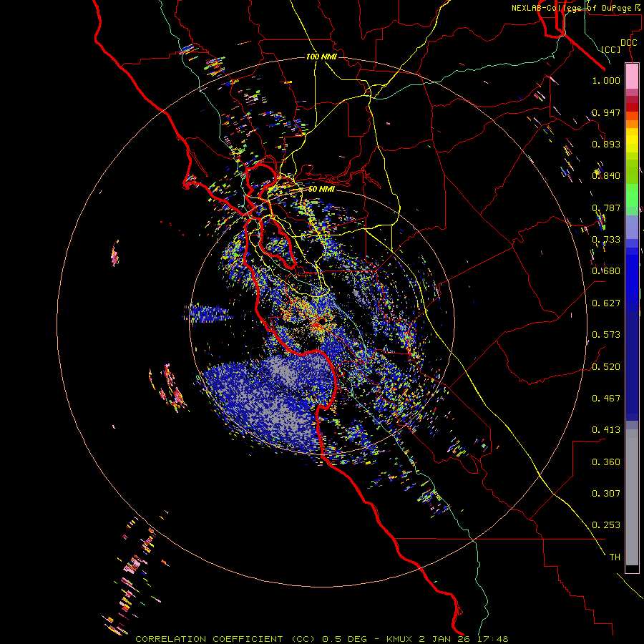Screen dimensions: 644x644
Task: Click the 17:48 timestamp
Action: (x=493, y=639)
